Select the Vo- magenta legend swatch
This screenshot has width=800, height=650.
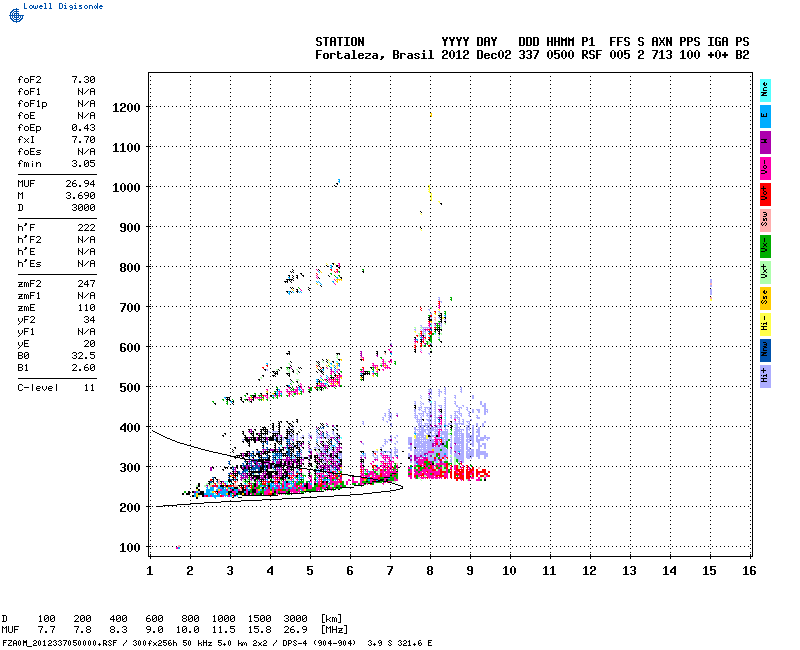[765, 168]
